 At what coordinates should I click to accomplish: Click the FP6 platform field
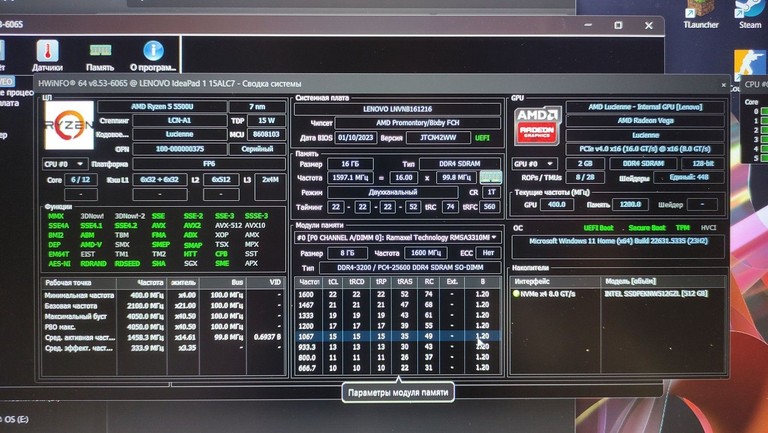209,164
